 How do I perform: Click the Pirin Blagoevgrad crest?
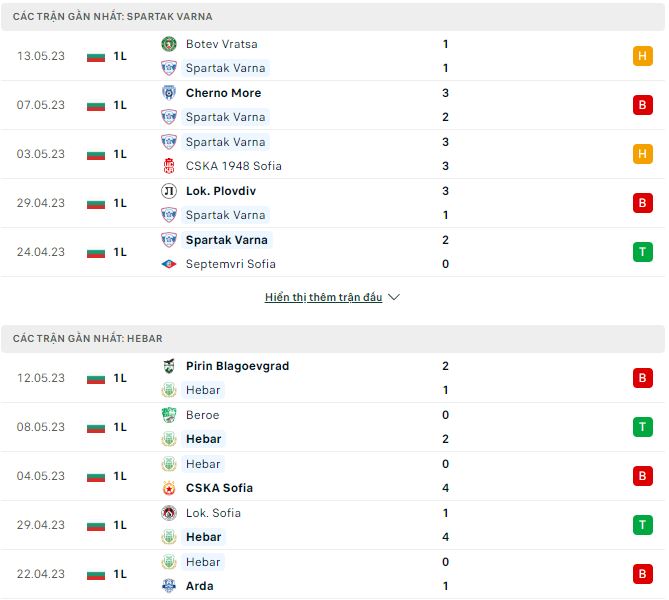(x=169, y=366)
